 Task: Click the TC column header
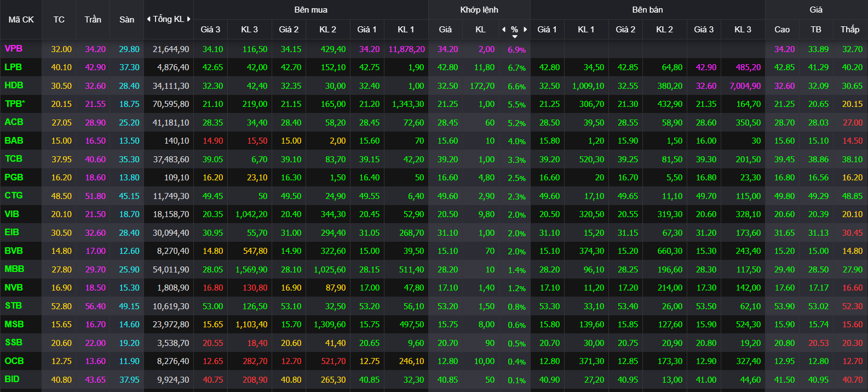[59, 20]
